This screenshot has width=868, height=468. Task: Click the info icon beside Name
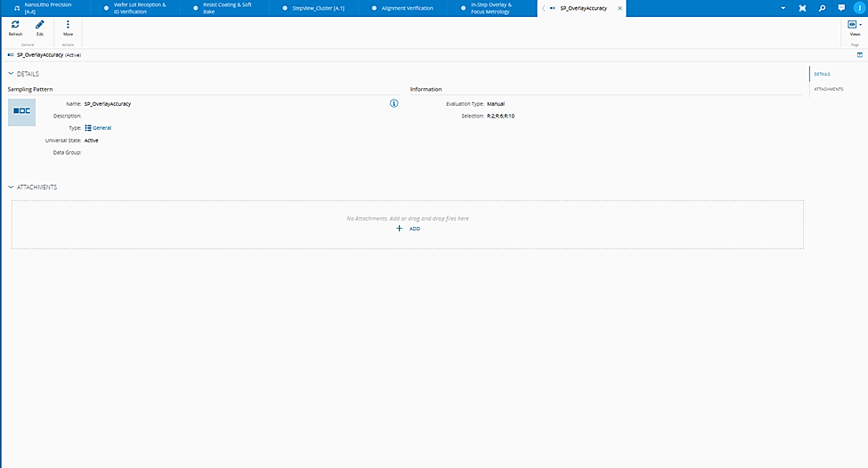click(393, 103)
